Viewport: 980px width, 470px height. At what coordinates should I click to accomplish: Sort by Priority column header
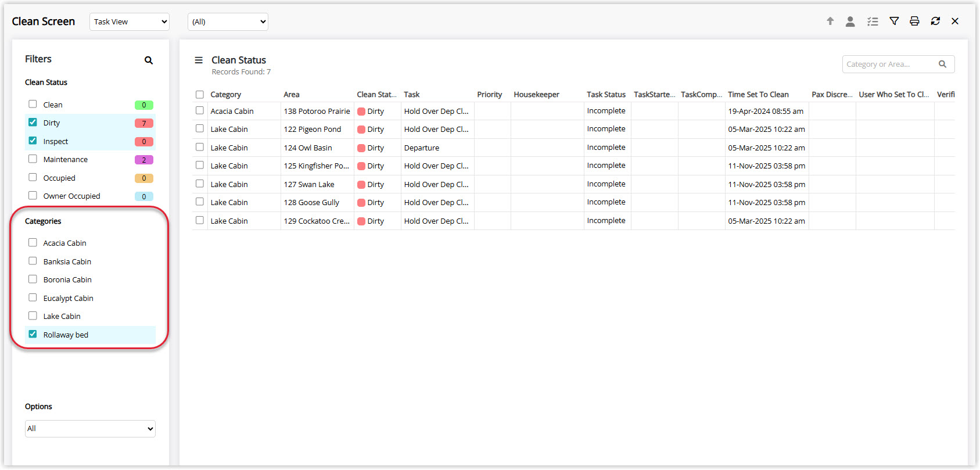tap(490, 95)
